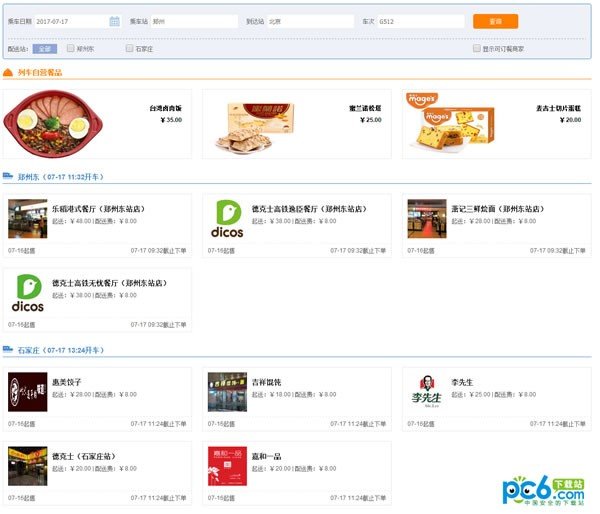Click the Dicos logo for 德克士高铁换控餐厅
Image resolution: width=600 pixels, height=514 pixels.
click(x=228, y=218)
